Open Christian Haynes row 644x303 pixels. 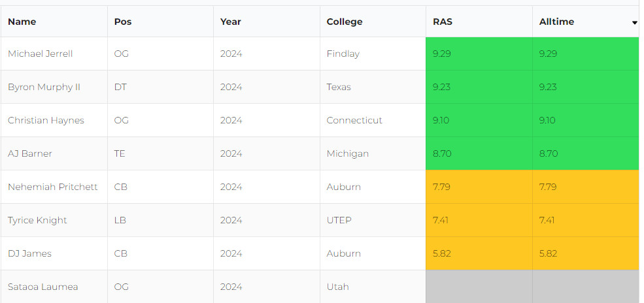320,120
